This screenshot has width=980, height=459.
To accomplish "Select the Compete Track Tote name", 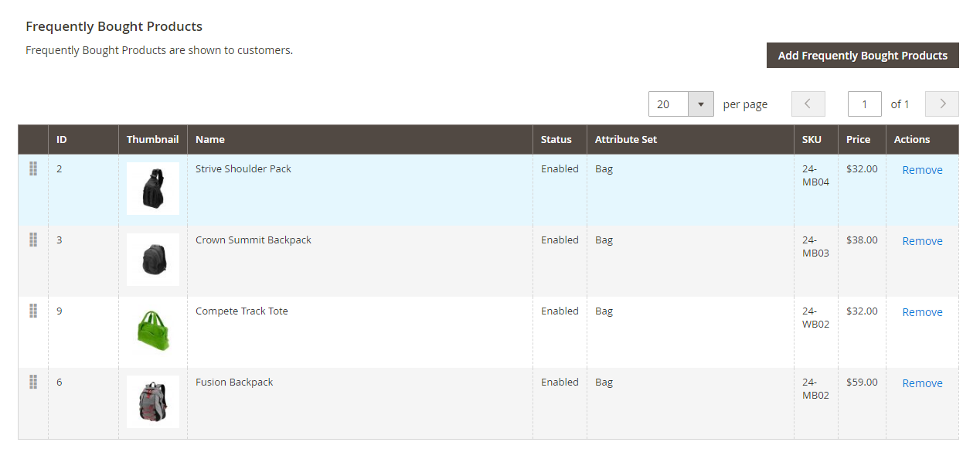I will tap(242, 311).
